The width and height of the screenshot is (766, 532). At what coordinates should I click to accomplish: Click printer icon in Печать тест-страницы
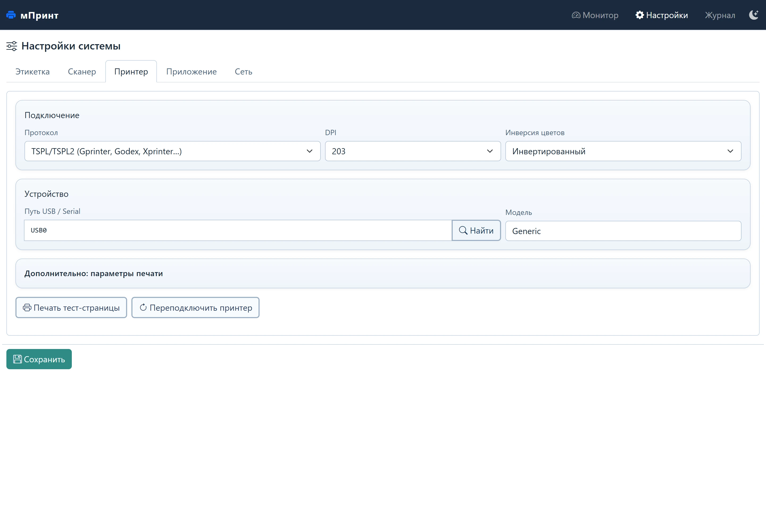27,308
